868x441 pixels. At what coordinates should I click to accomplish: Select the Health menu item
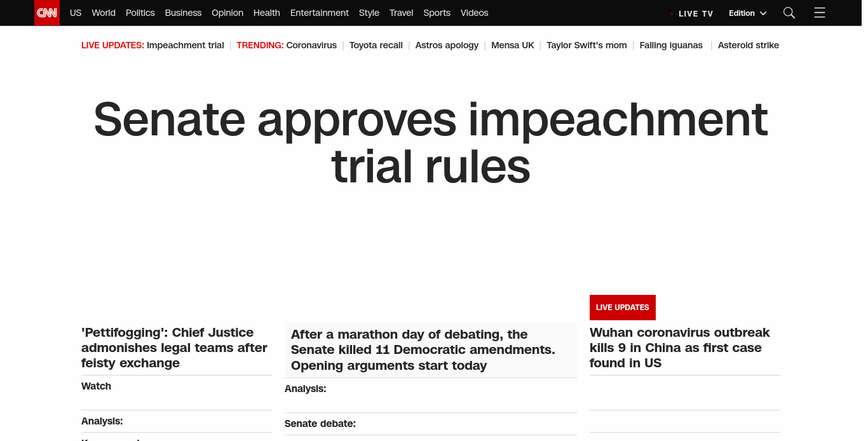click(266, 13)
